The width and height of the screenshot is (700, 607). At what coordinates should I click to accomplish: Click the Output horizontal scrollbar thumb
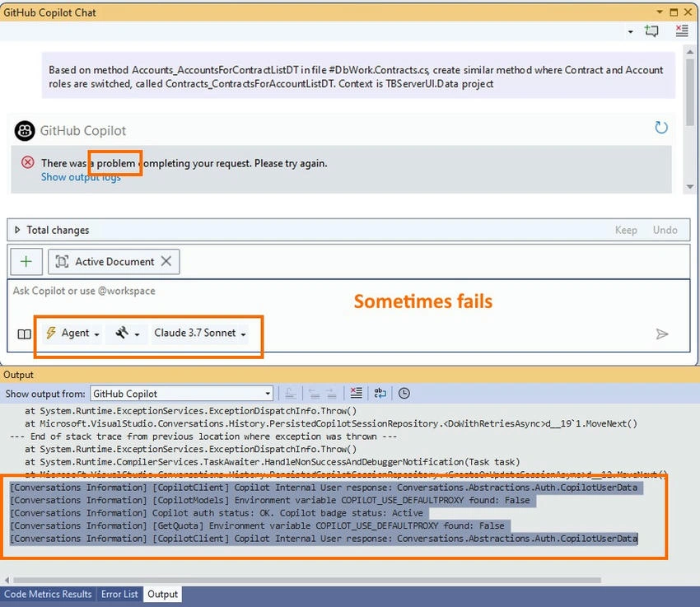tap(307, 580)
